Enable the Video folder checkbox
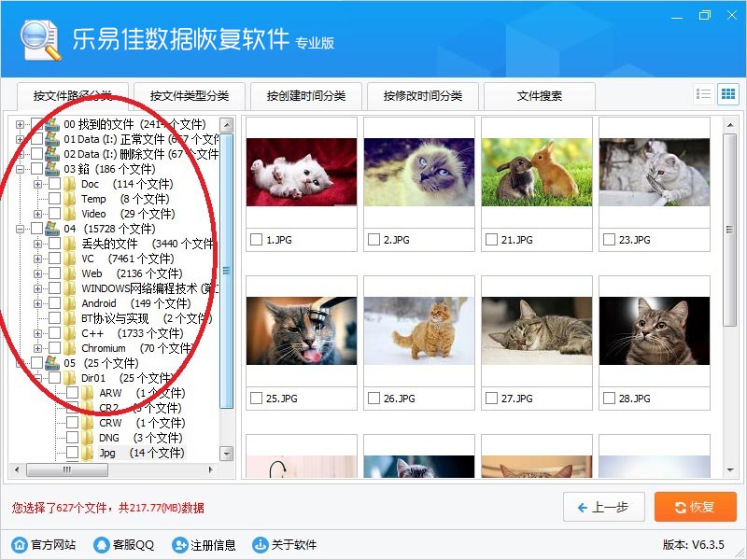 pos(54,214)
